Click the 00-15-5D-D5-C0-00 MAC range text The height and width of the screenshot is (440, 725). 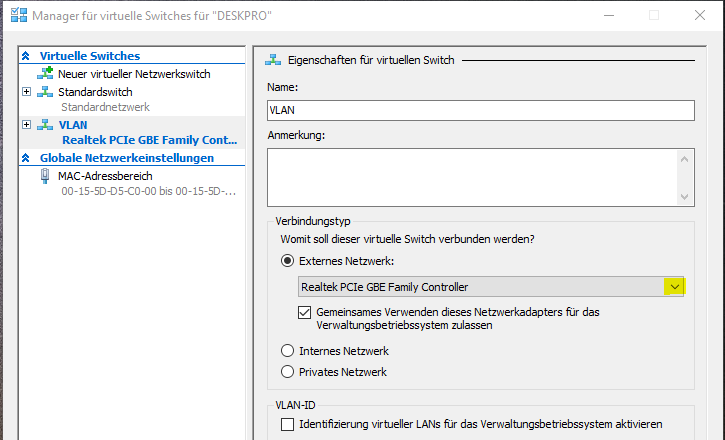point(149,191)
